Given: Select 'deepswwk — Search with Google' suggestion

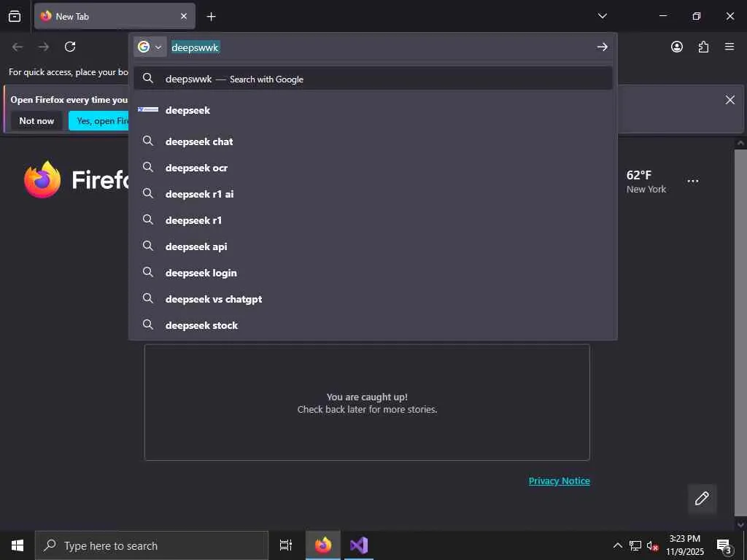Looking at the screenshot, I should (x=373, y=79).
